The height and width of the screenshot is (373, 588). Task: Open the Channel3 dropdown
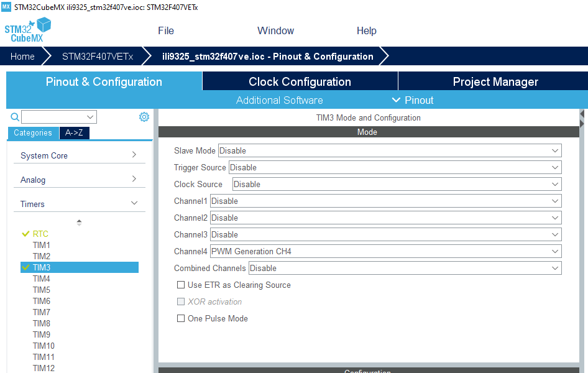(385, 234)
